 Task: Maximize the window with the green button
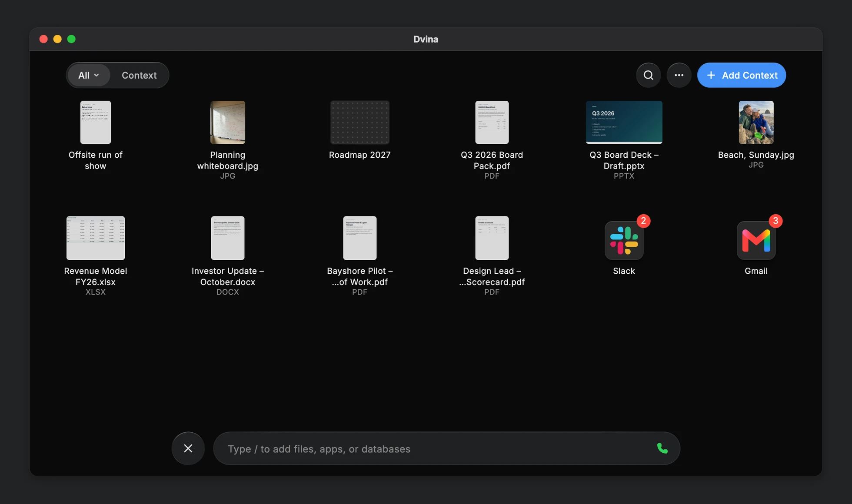pos(71,39)
